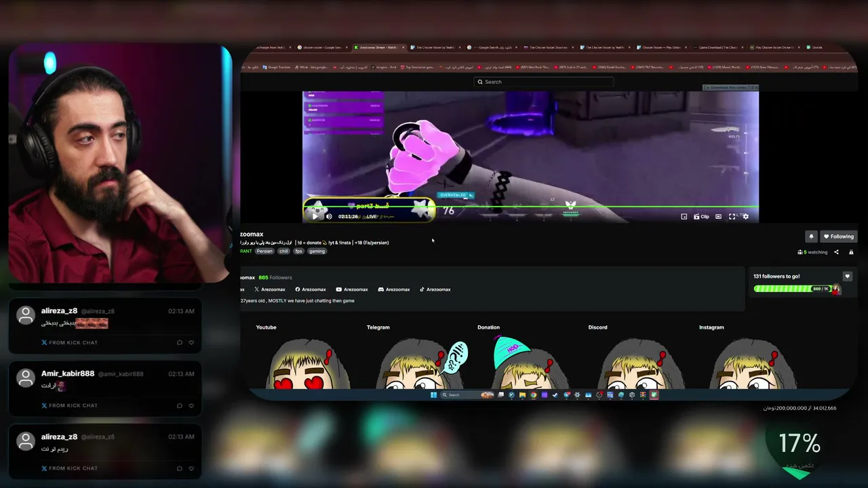The image size is (868, 488).
Task: Click the heart icon on the follower goal
Action: [847, 277]
